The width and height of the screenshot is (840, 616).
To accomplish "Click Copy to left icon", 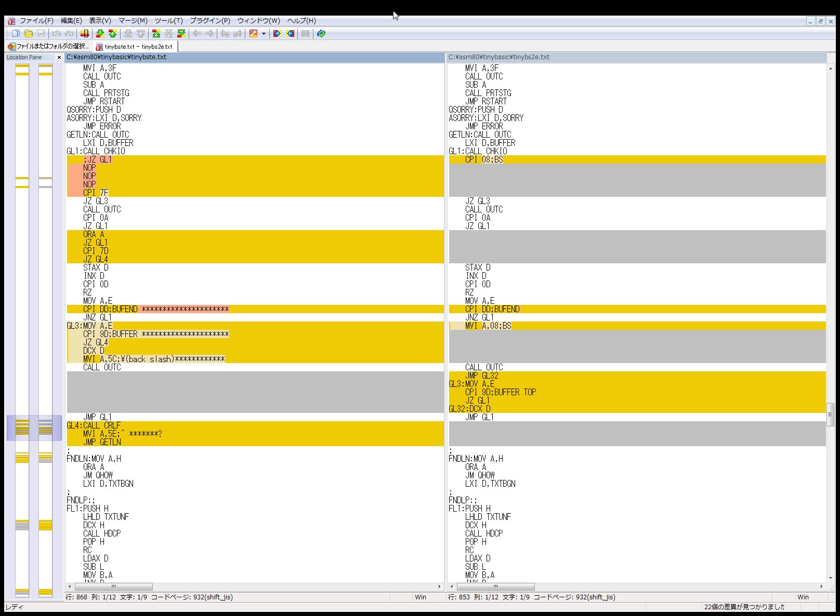I will click(x=209, y=34).
